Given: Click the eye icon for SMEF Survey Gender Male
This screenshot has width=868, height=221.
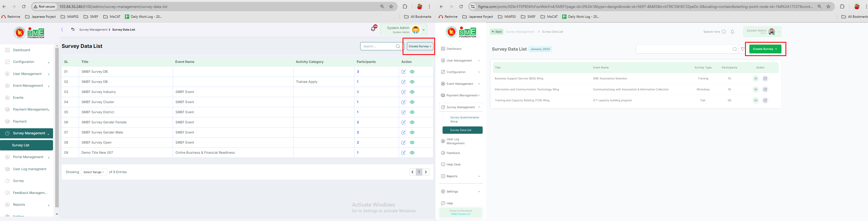Looking at the screenshot, I should pyautogui.click(x=412, y=132).
